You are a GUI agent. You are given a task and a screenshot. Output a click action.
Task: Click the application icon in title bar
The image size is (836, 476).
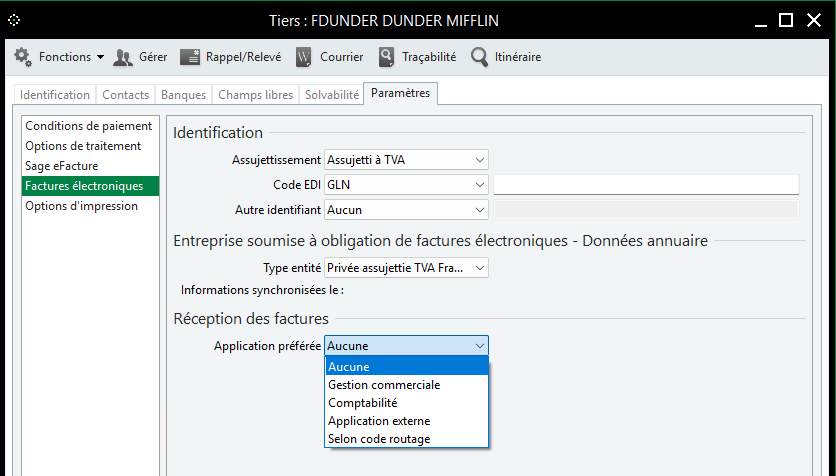coord(14,20)
